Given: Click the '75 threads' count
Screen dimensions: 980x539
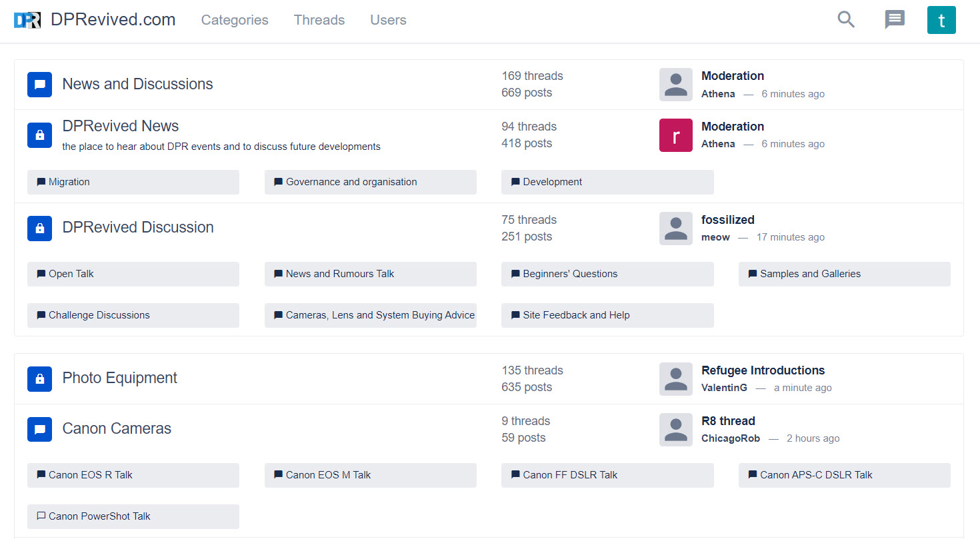Looking at the screenshot, I should point(529,220).
